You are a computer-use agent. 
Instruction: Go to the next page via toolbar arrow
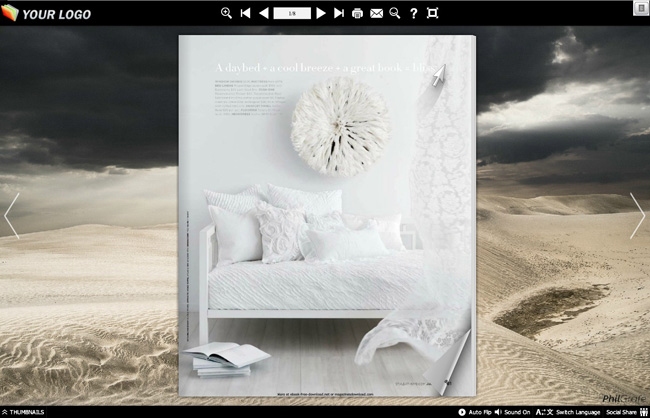click(321, 13)
